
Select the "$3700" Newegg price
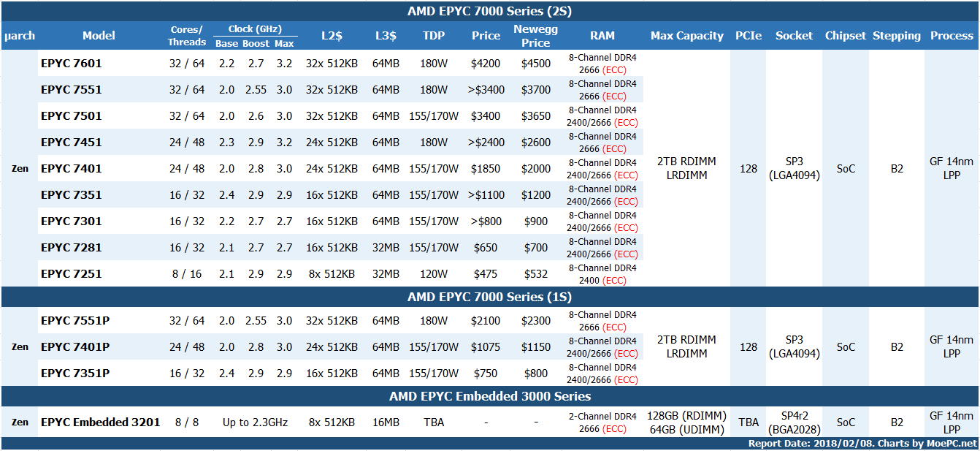(x=536, y=90)
